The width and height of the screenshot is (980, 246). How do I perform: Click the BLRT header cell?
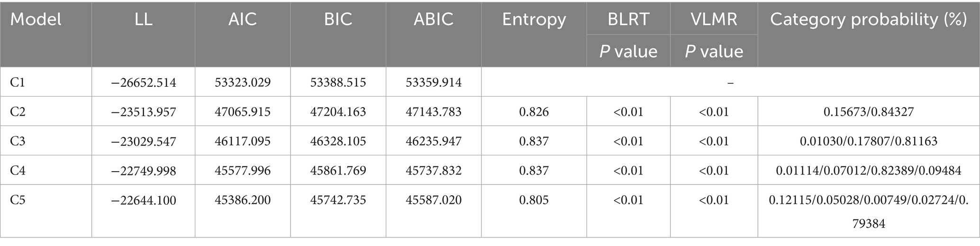point(628,19)
